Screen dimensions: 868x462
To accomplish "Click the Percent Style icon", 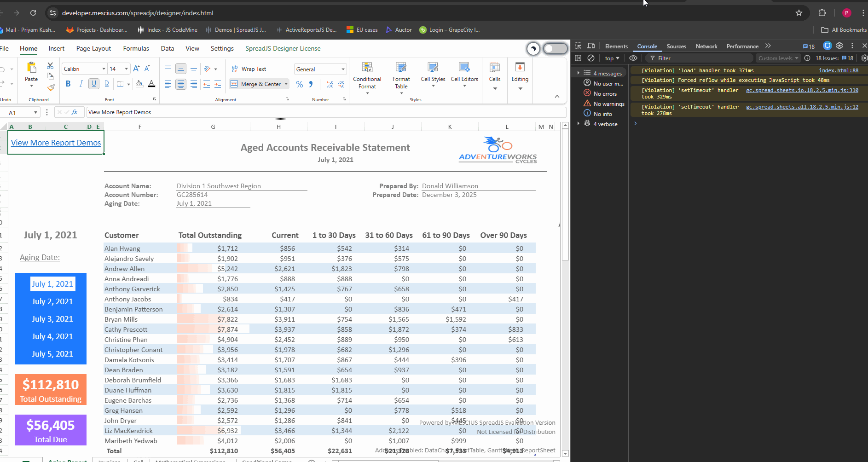I will click(300, 84).
